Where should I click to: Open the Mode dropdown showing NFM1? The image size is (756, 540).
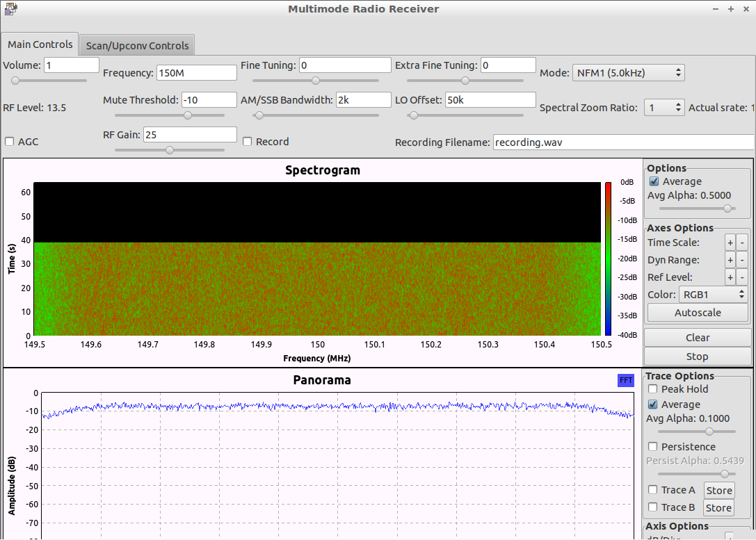(x=628, y=72)
